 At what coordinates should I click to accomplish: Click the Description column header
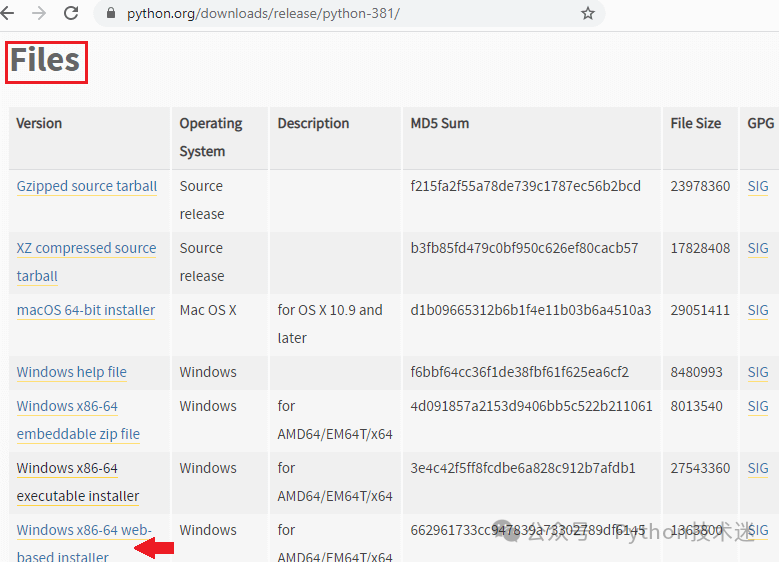click(313, 123)
